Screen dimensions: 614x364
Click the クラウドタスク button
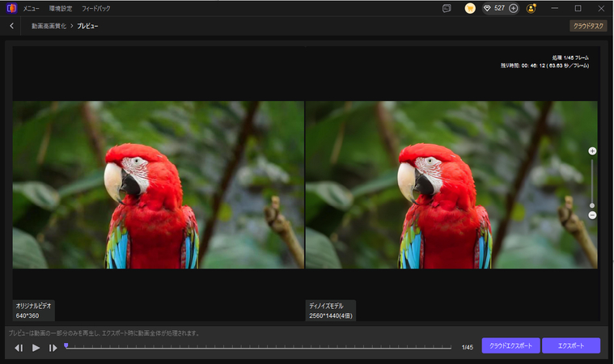[x=588, y=26]
